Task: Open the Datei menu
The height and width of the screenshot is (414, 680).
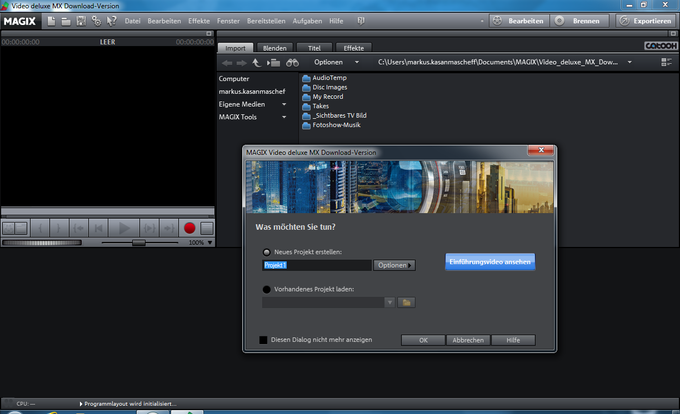Action: pyautogui.click(x=132, y=21)
